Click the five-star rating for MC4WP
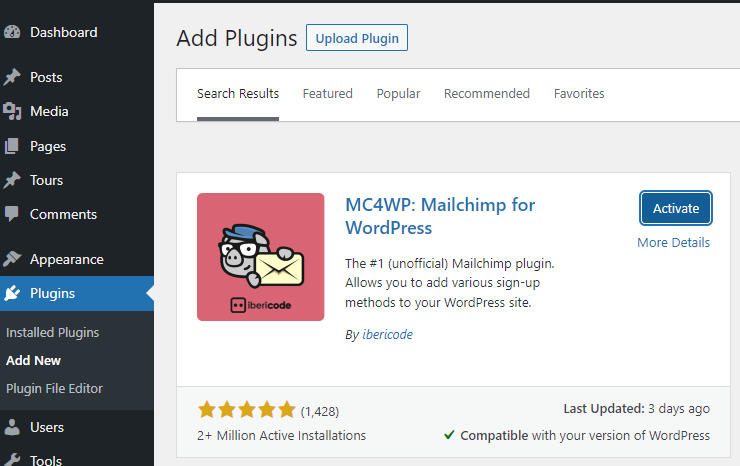 coord(246,410)
